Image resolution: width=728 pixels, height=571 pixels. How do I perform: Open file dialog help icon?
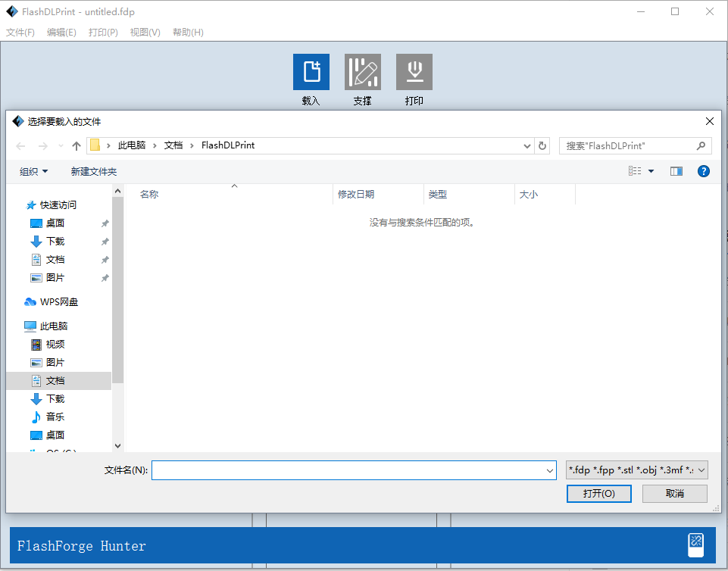(x=704, y=171)
